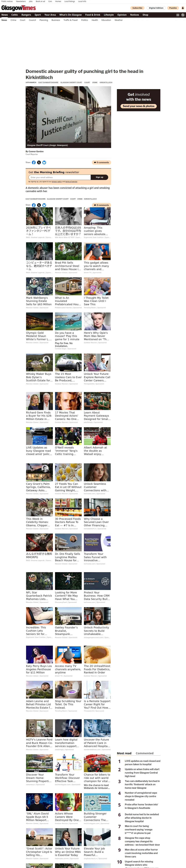186x868 pixels.
Task: Switch to the Most read tab
Action: pyautogui.click(x=124, y=753)
